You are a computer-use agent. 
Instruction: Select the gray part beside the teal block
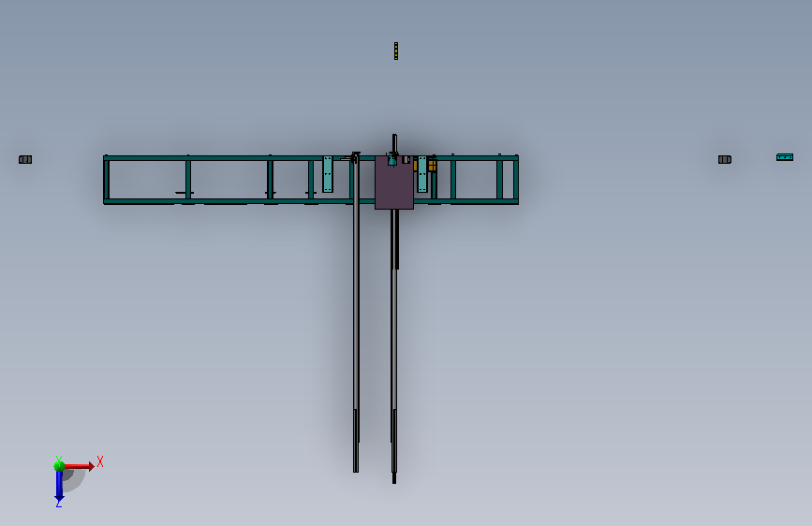tap(725, 159)
